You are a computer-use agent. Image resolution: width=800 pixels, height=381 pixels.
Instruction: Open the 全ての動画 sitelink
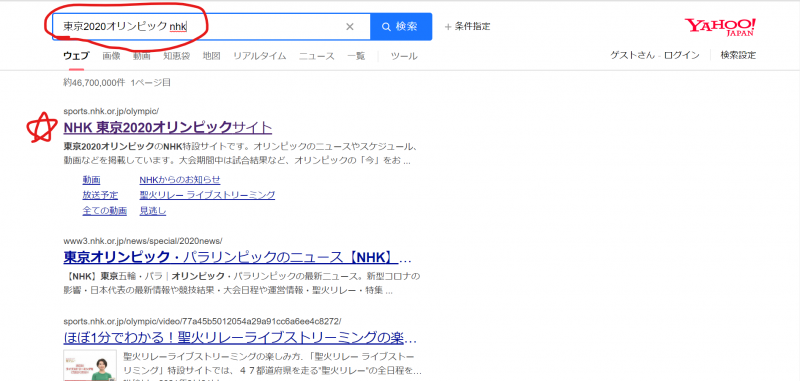pyautogui.click(x=105, y=210)
